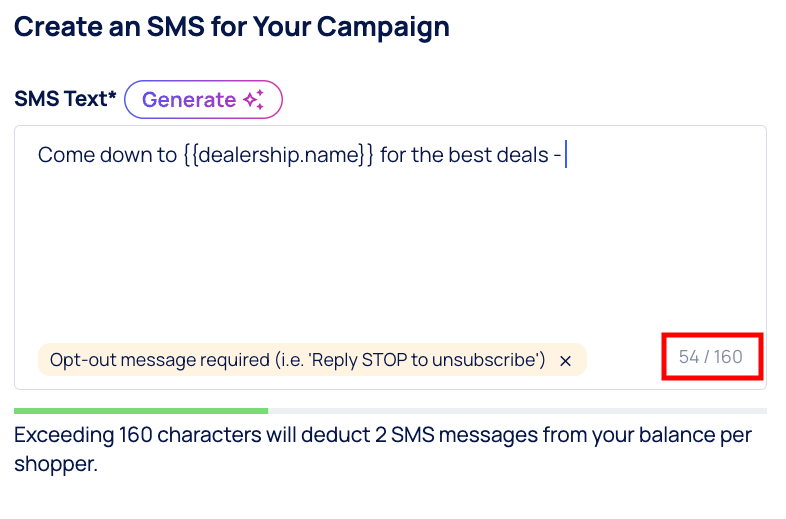Click the green filled part of progress bar

140,411
